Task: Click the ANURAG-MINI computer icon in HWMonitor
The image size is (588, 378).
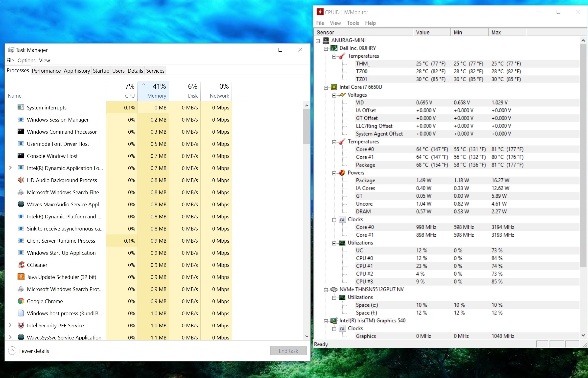Action: pyautogui.click(x=326, y=40)
